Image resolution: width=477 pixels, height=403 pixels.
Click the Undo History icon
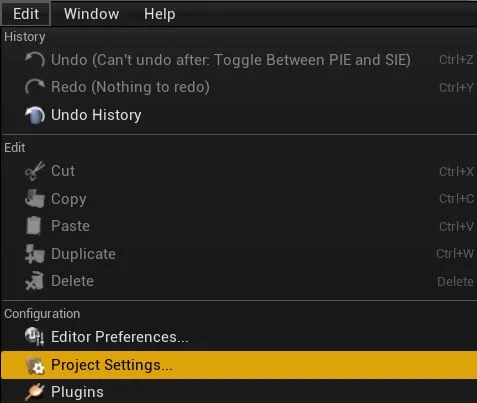35,115
